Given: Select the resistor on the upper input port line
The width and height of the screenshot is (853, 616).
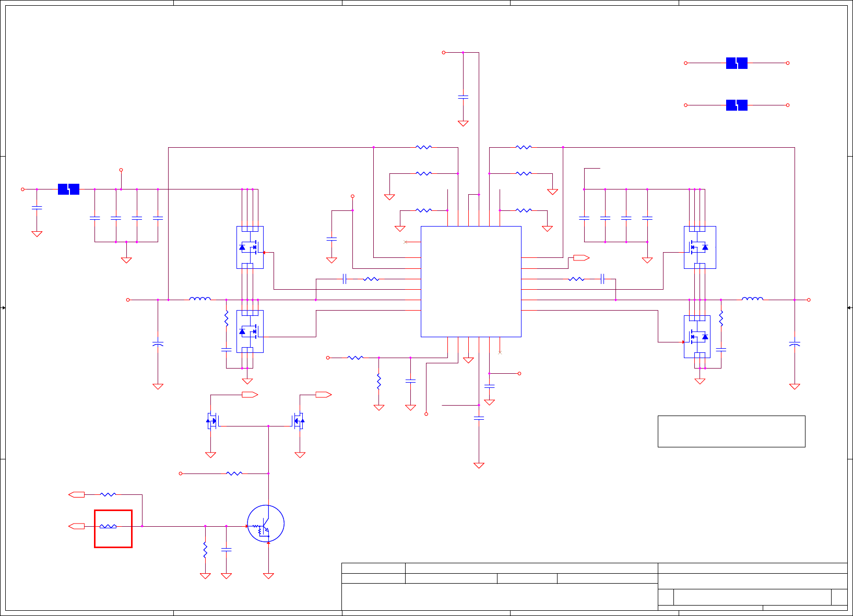Looking at the screenshot, I should 108,494.
